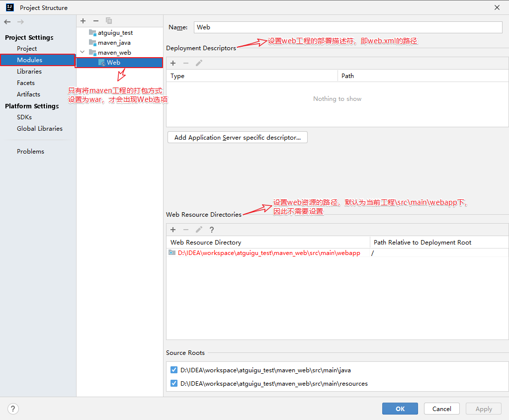Select the maven_java module

pos(114,43)
